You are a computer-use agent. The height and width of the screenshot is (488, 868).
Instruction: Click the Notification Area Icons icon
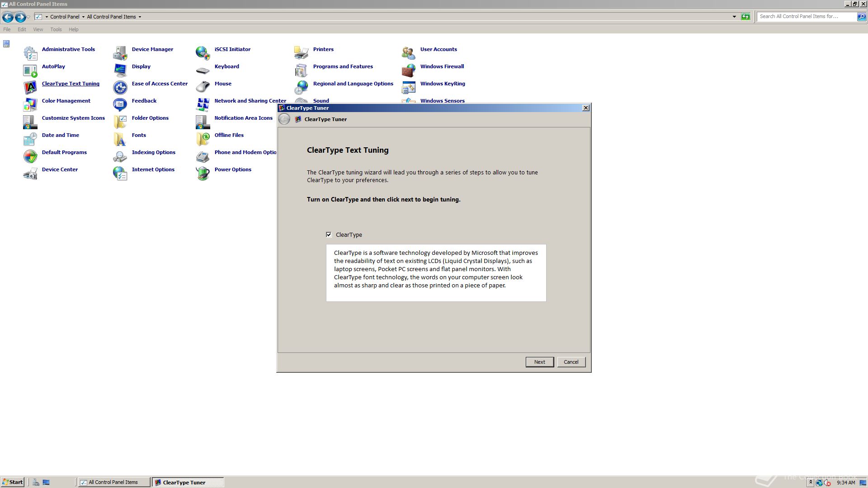click(203, 122)
